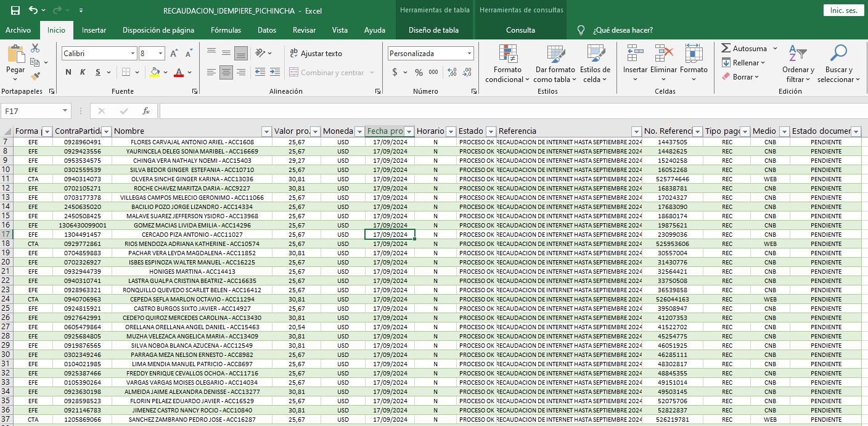The image size is (868, 426).
Task: Open Ordenar y filtrar menu
Action: click(798, 63)
